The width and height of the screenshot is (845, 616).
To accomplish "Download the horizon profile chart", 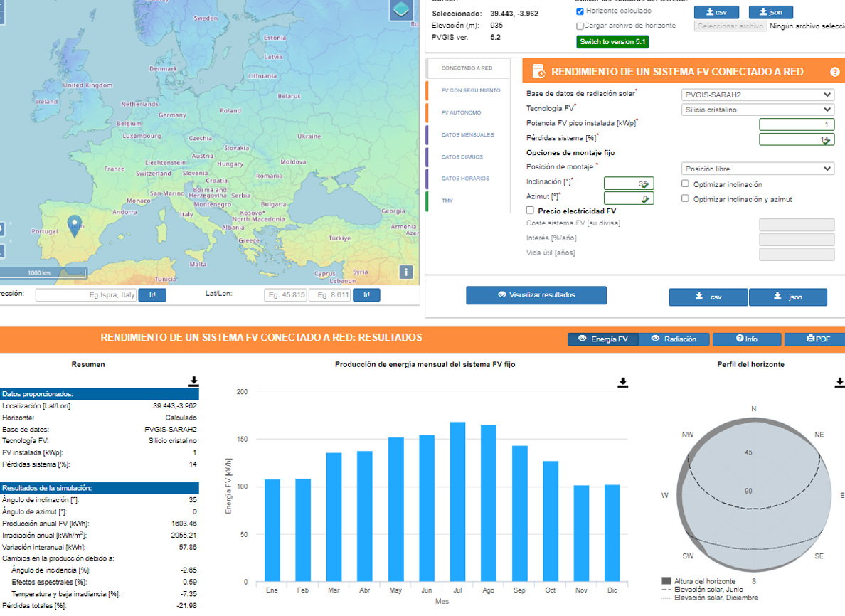I will [x=839, y=383].
